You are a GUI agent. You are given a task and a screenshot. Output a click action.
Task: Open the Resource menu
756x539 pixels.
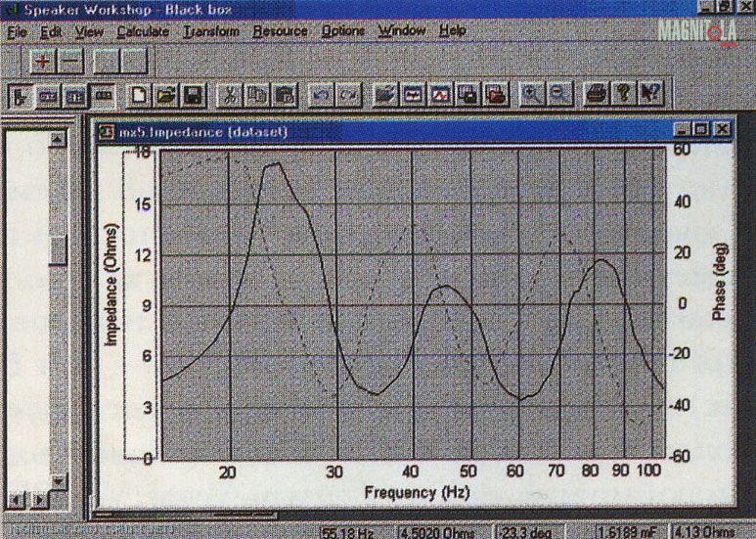[280, 31]
